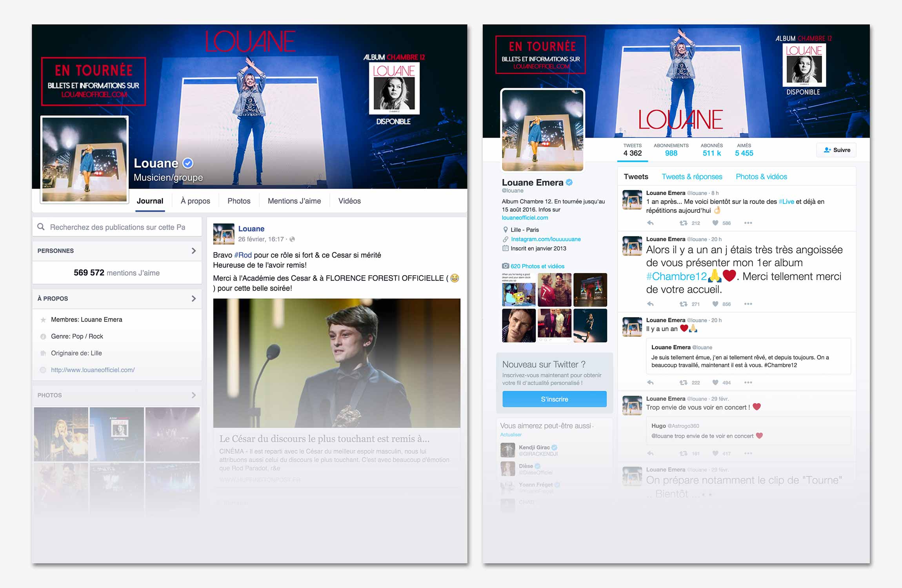Click the star icon beside Membres: Louane Emera
Screen dimensions: 902x588
click(43, 320)
